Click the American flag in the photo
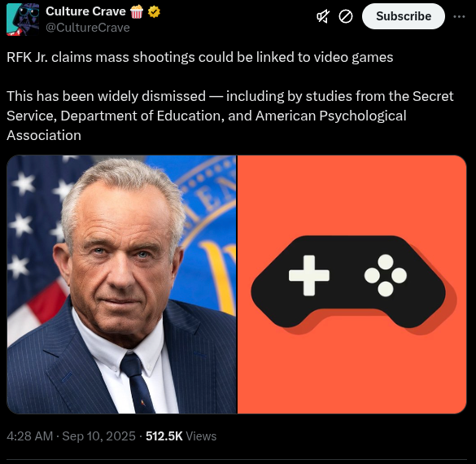Image resolution: width=476 pixels, height=464 pixels. (x=33, y=243)
